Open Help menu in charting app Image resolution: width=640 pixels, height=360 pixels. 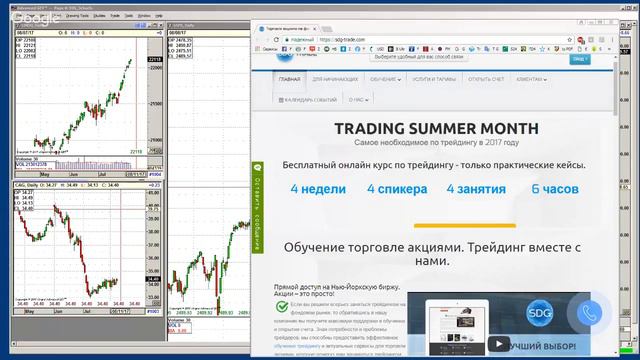(x=159, y=16)
